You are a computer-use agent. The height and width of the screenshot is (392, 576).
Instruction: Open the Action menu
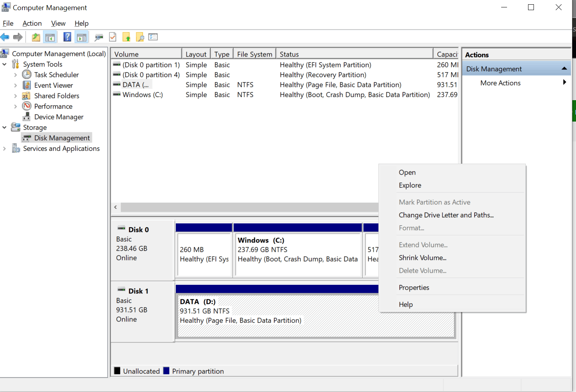pyautogui.click(x=32, y=23)
